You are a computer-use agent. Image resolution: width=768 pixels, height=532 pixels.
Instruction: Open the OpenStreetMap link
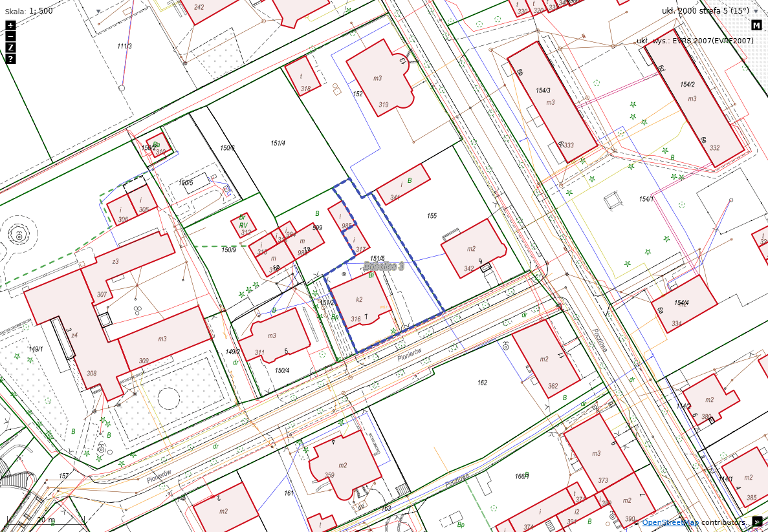coord(670,522)
